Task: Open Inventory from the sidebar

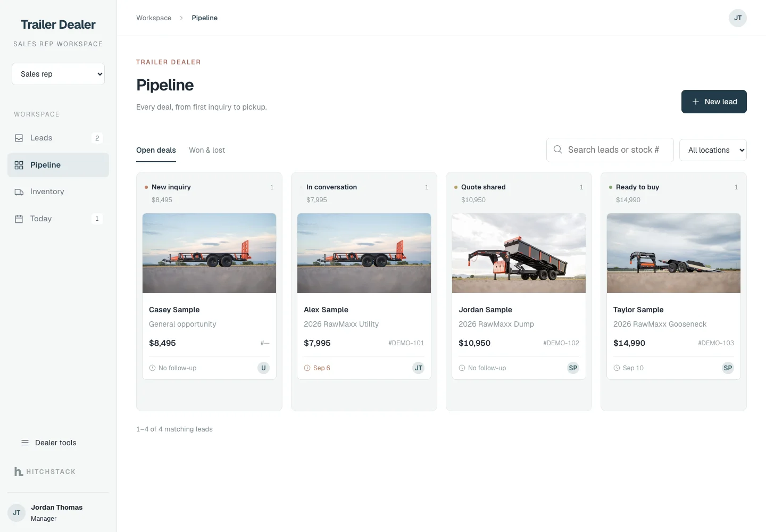Action: pos(58,192)
